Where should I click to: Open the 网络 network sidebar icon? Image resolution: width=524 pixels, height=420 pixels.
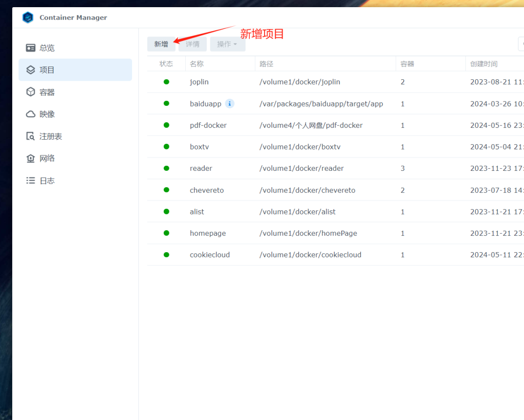click(x=31, y=158)
